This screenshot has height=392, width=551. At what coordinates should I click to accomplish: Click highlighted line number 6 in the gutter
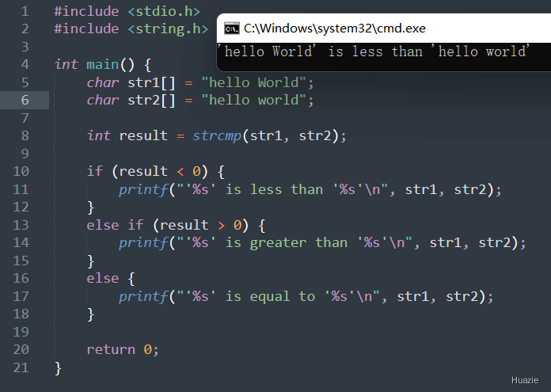(25, 101)
